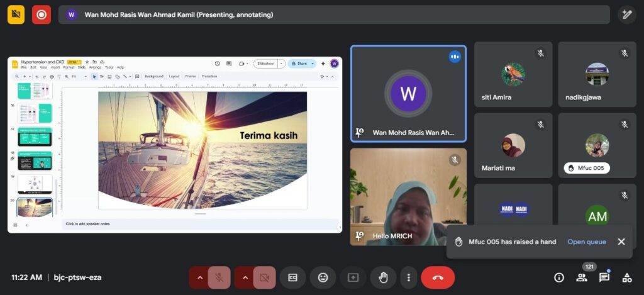The width and height of the screenshot is (644, 295).
Task: Click the annotation pen icon at top right
Action: pos(626,14)
